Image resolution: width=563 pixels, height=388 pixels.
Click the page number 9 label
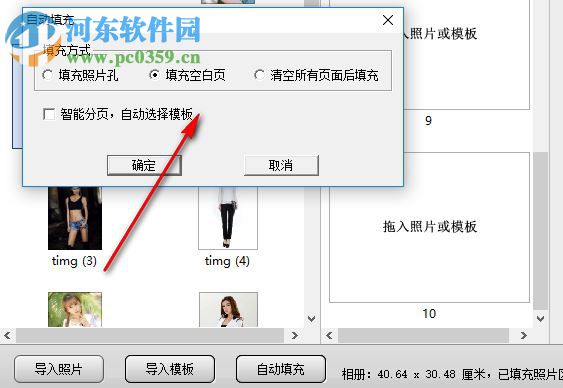click(x=428, y=121)
